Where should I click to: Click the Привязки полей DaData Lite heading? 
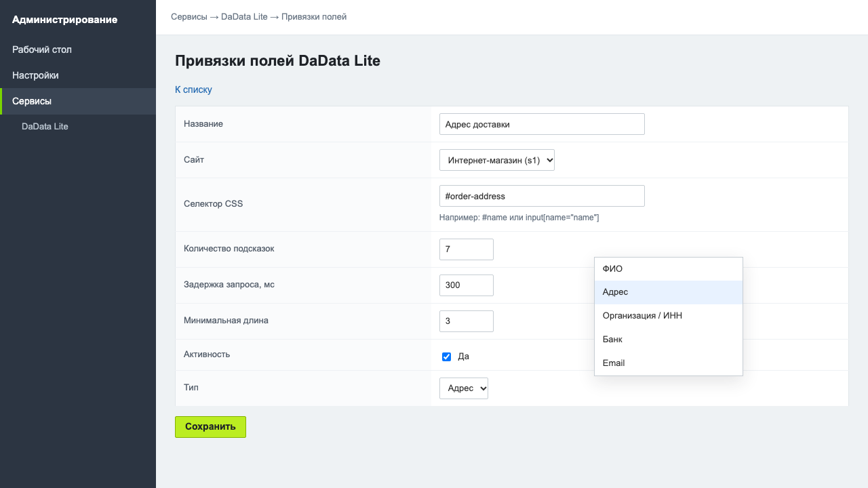tap(277, 61)
